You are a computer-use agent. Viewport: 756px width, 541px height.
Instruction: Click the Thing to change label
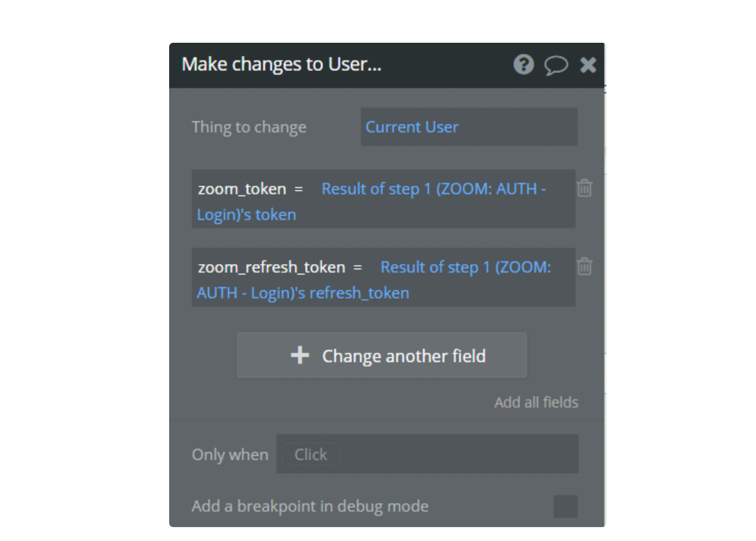click(x=249, y=127)
